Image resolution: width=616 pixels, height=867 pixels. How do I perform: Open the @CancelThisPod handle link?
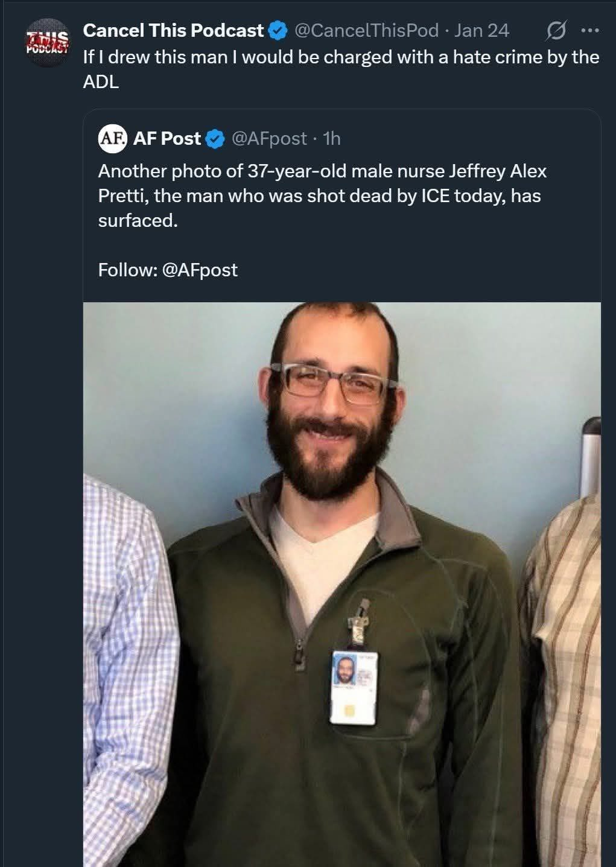pos(366,30)
